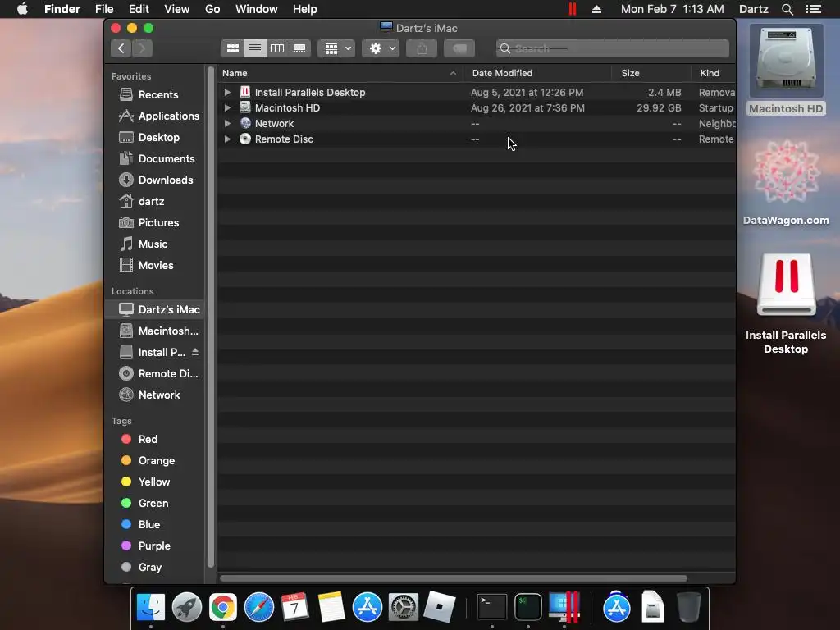Open the Go menu
The image size is (840, 630).
click(212, 9)
